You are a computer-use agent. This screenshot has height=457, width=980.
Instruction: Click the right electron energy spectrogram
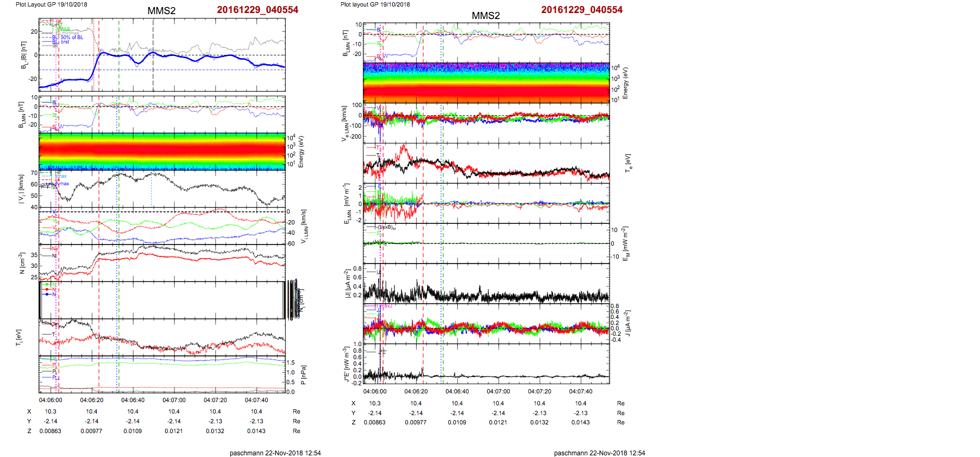[x=486, y=83]
